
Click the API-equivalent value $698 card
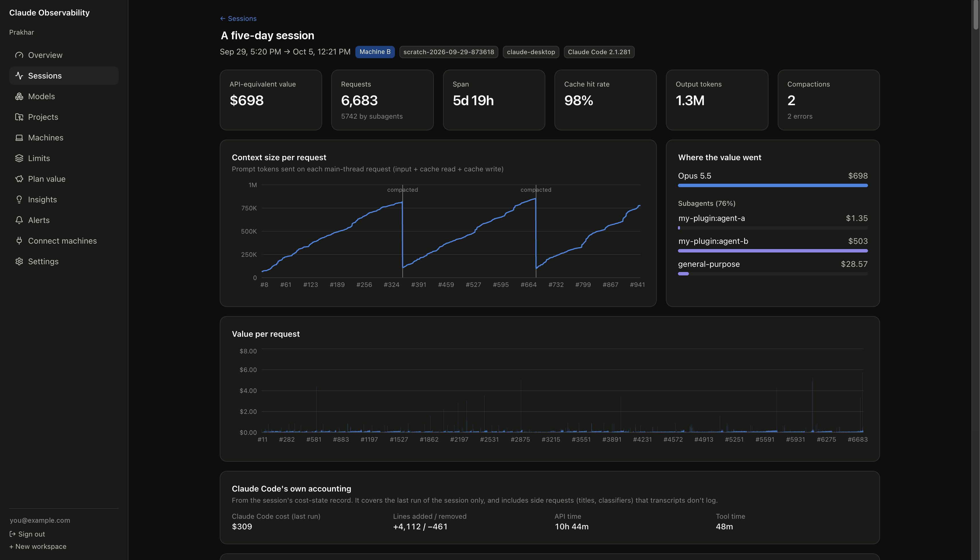click(x=271, y=100)
